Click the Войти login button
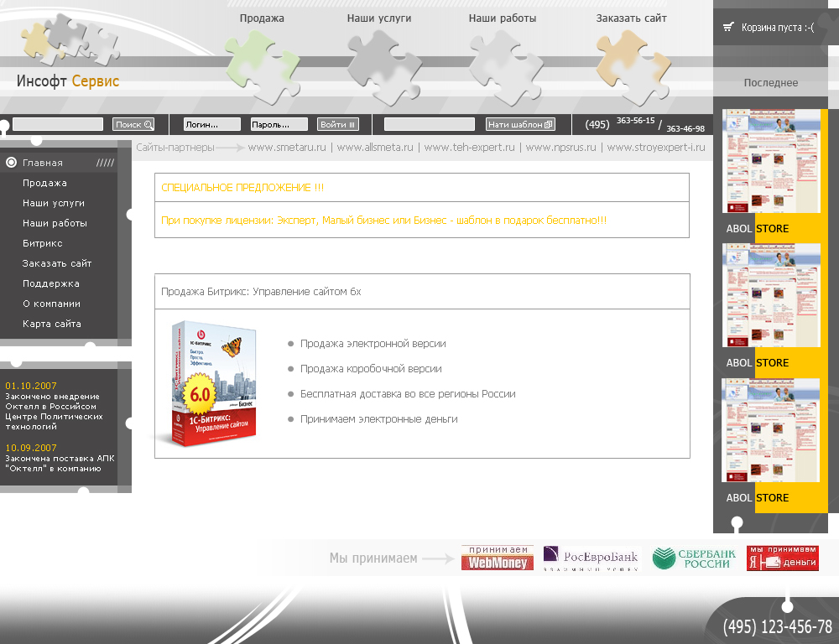This screenshot has height=644, width=839. click(x=337, y=124)
